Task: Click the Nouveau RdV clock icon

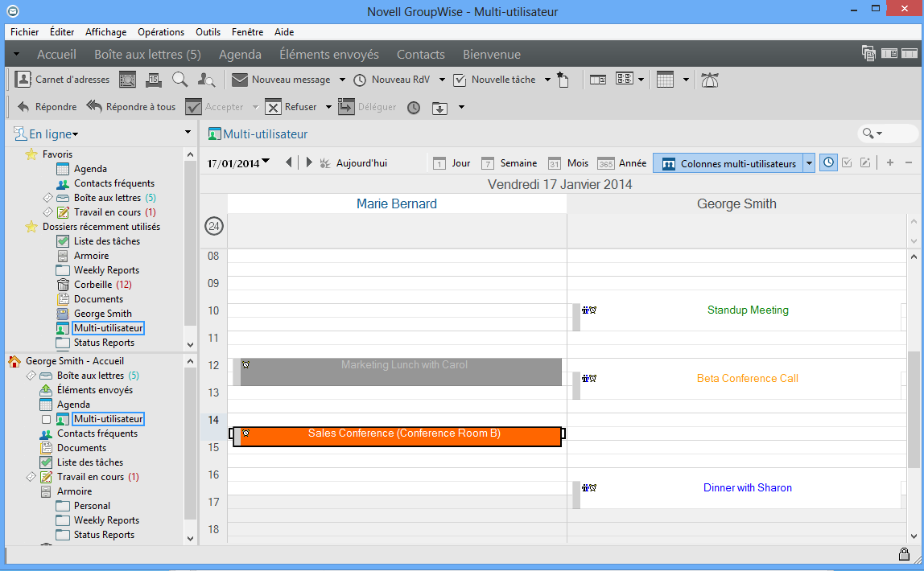Action: pos(360,80)
